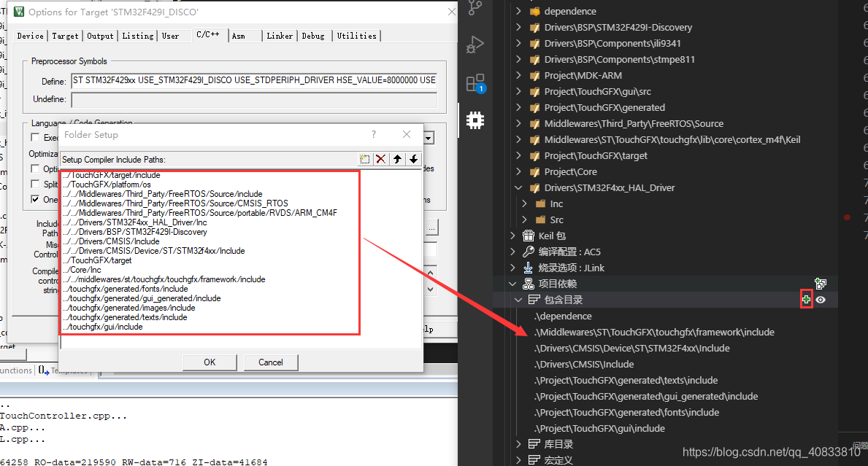Image resolution: width=868 pixels, height=466 pixels.
Task: Open Run and Debug view in activity bar
Action: pos(475,44)
